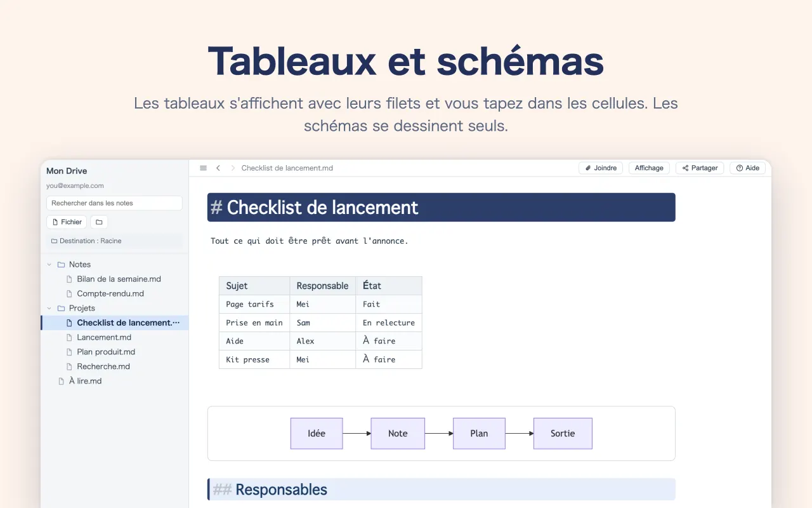Open Lancement.md in the sidebar

[115, 337]
